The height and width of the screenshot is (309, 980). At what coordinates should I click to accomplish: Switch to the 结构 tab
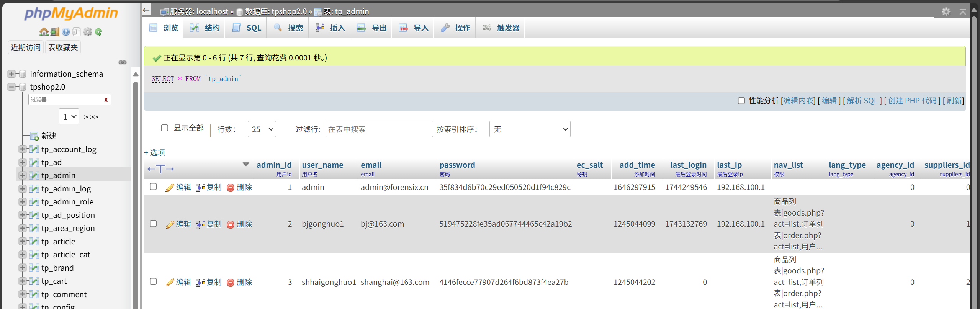click(205, 28)
